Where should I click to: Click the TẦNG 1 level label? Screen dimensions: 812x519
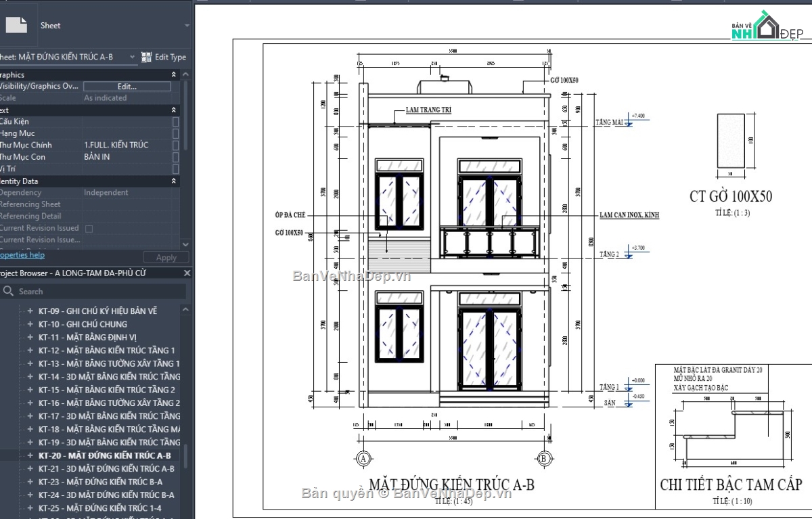pyautogui.click(x=609, y=387)
